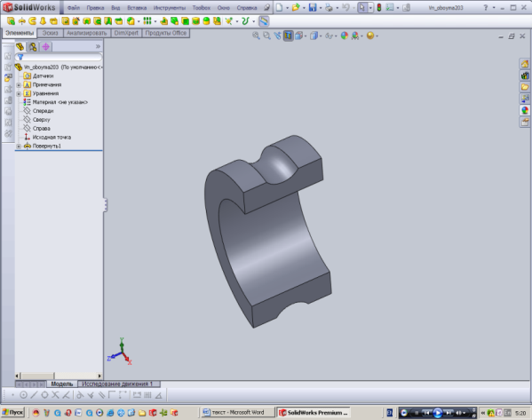Switch to the DimXpert tab
The height and width of the screenshot is (420, 532).
(126, 33)
